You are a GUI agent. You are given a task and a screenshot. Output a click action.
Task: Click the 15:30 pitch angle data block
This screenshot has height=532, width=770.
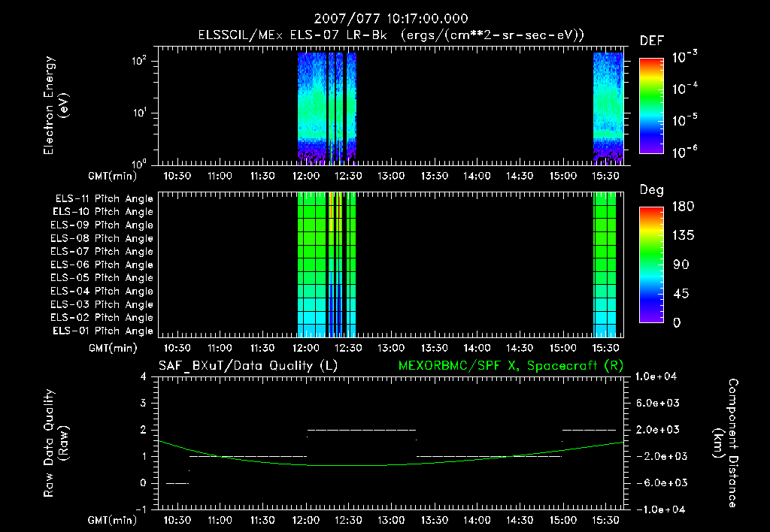coord(605,265)
